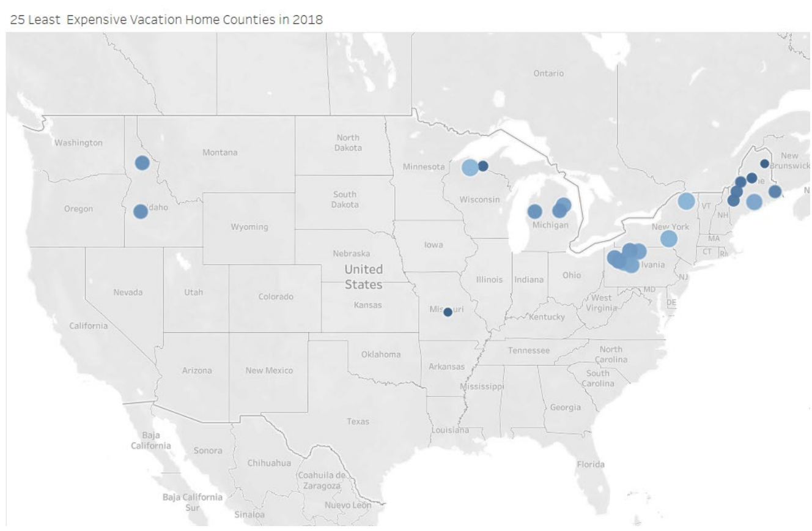Click the 'Wyoming' state label
812x531 pixels.
(x=249, y=227)
